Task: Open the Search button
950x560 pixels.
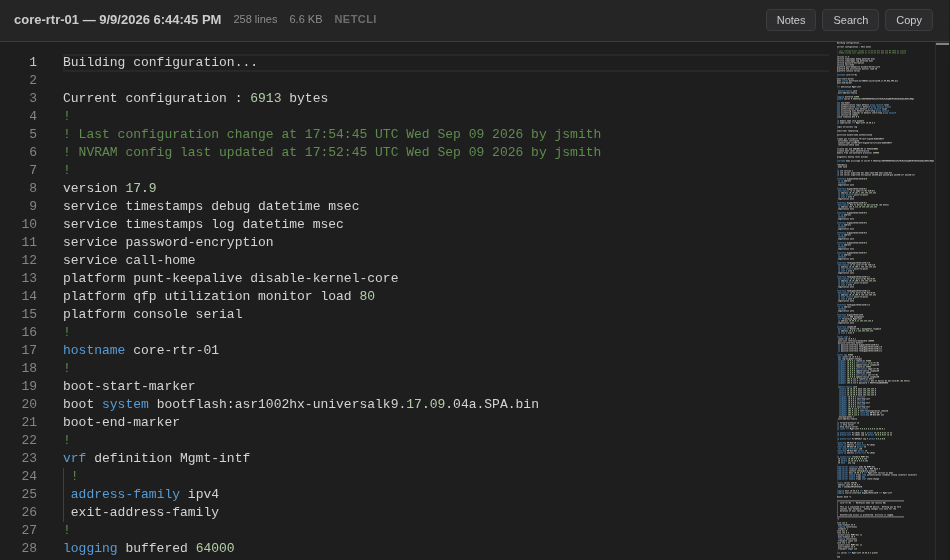Action: pyautogui.click(x=850, y=20)
